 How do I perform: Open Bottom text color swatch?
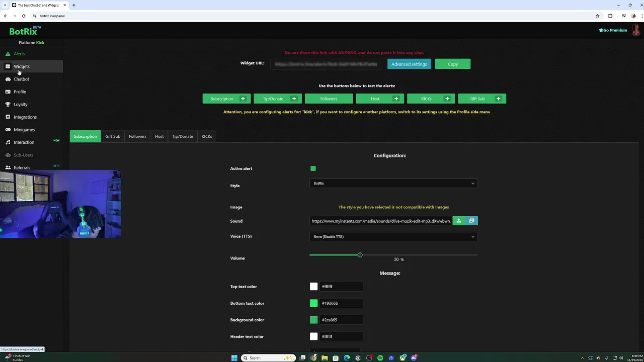[314, 303]
